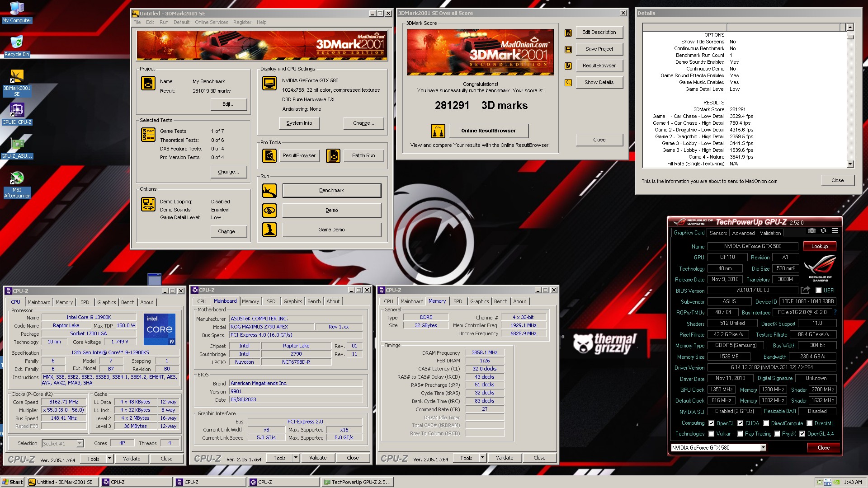Click the ResultBrowser magnifier icon in Pro Tools

[x=269, y=156]
